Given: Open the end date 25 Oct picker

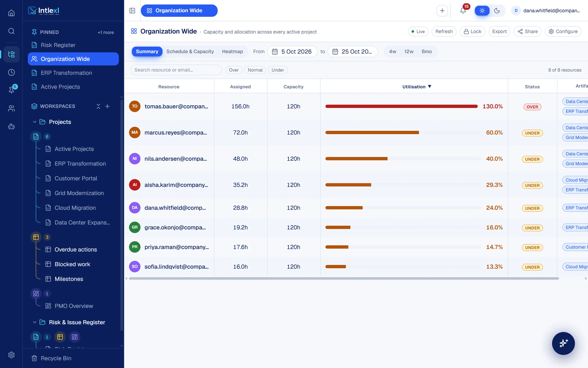Looking at the screenshot, I should click(x=353, y=52).
